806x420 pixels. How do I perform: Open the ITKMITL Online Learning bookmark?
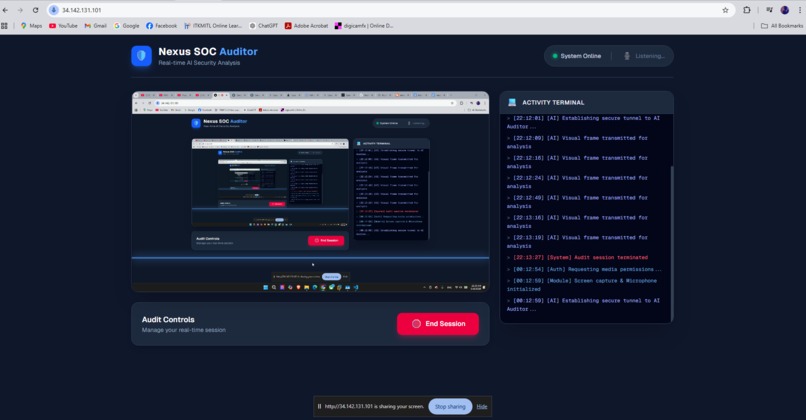213,26
